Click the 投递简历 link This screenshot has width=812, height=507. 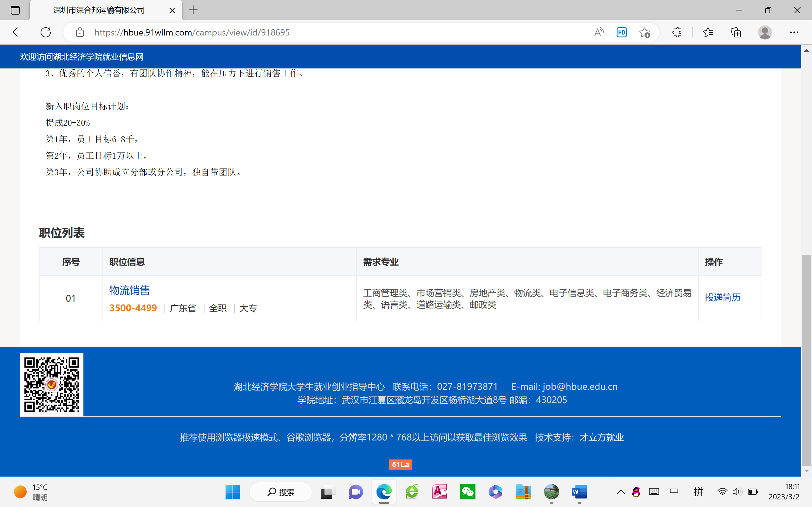click(x=723, y=298)
